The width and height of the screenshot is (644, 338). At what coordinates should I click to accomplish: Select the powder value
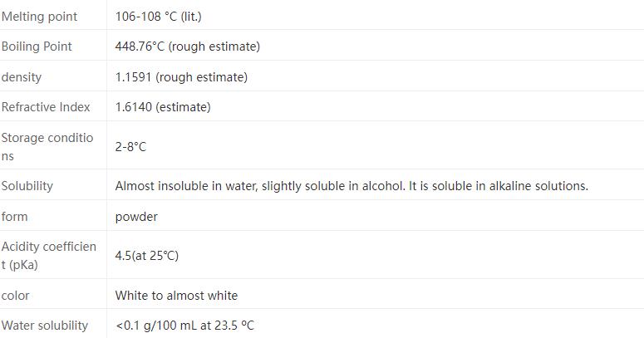[x=136, y=217]
